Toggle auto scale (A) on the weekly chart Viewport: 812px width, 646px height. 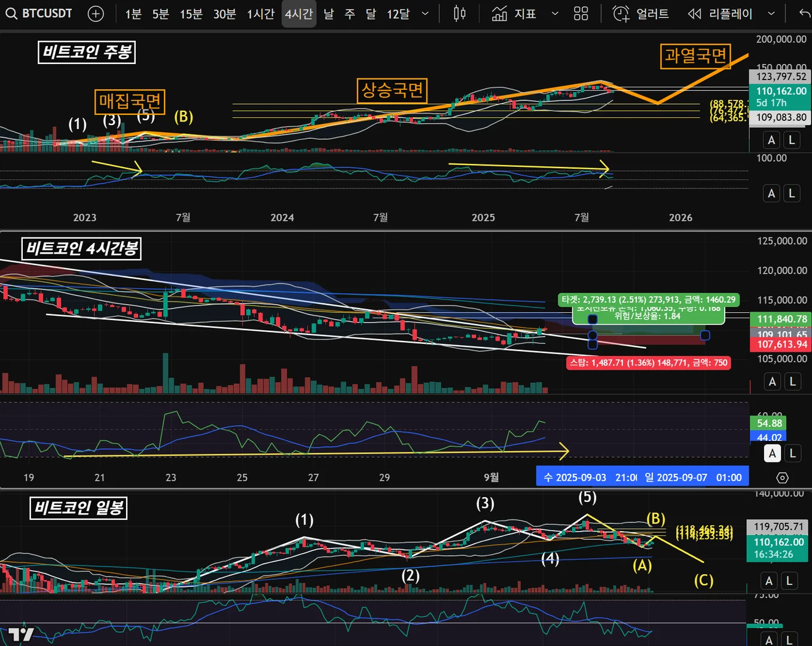771,140
